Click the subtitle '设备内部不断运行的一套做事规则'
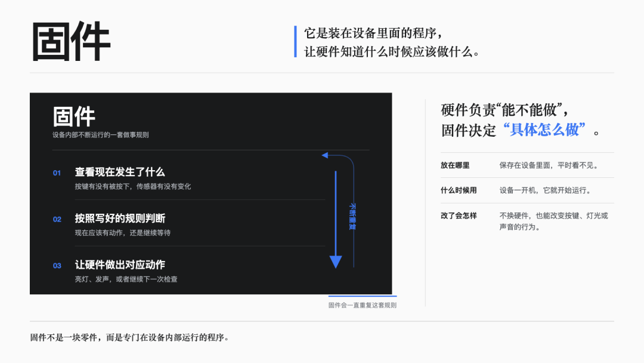The image size is (644, 363). tap(101, 135)
